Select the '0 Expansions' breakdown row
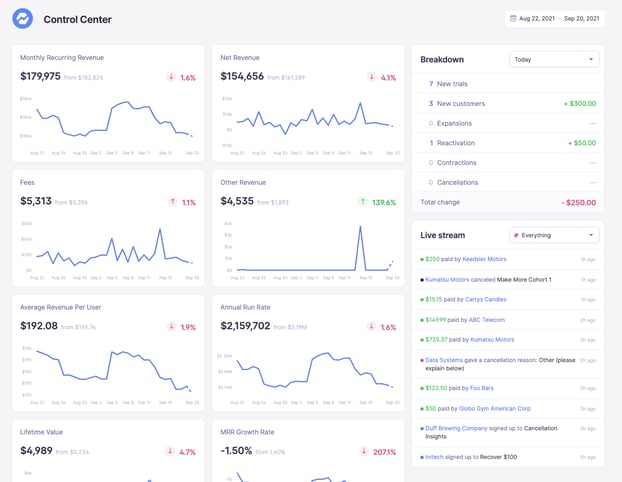 [508, 123]
